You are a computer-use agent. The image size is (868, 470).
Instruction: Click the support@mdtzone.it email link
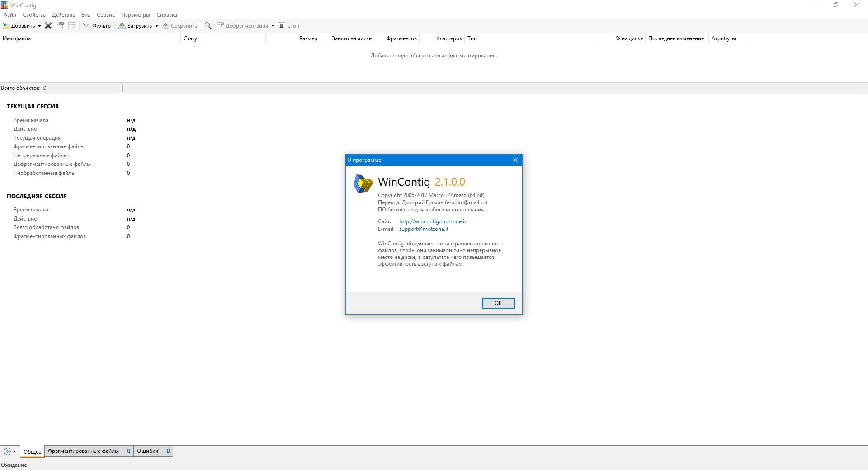click(424, 229)
